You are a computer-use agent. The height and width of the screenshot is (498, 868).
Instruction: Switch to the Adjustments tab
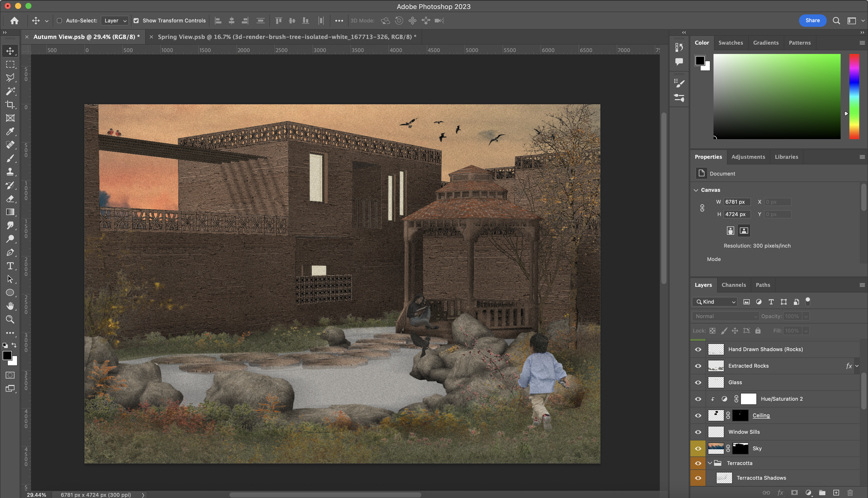coord(748,157)
